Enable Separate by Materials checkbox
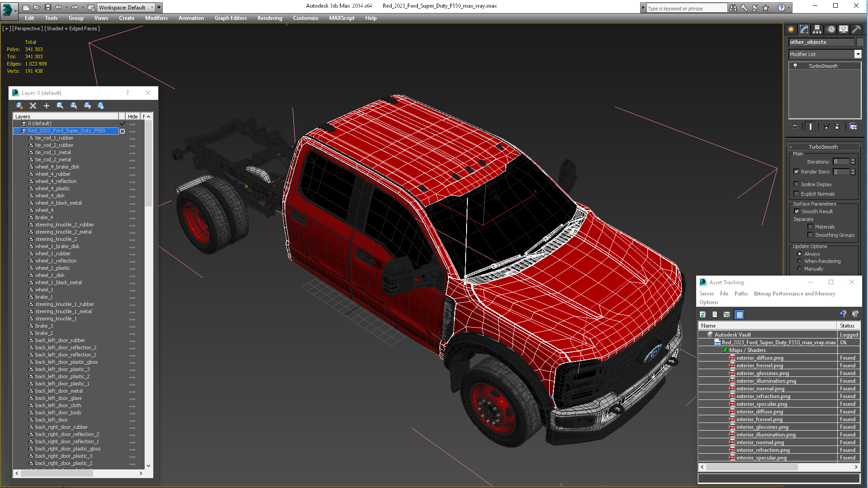868x488 pixels. (811, 227)
